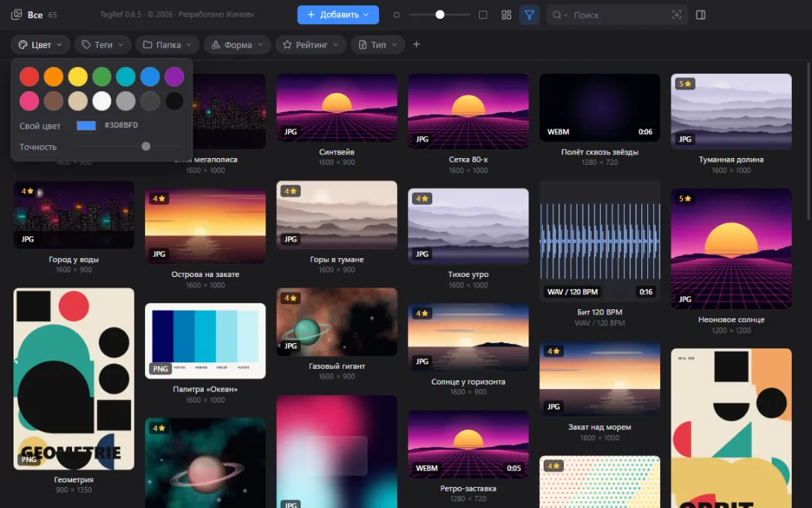The image size is (812, 508).
Task: Switch view with the grid layout icon
Action: click(507, 15)
